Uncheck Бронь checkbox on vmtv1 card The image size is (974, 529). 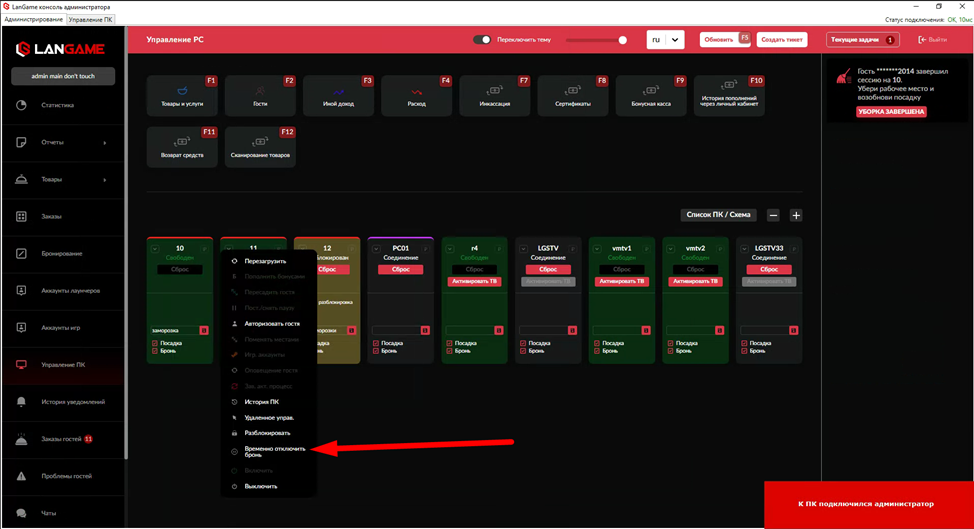pos(597,351)
